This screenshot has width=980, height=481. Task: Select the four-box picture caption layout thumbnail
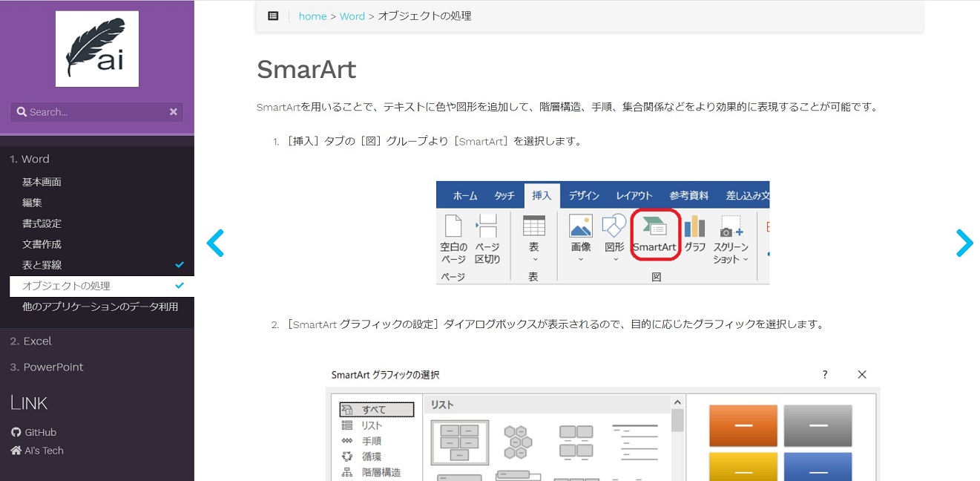576,442
